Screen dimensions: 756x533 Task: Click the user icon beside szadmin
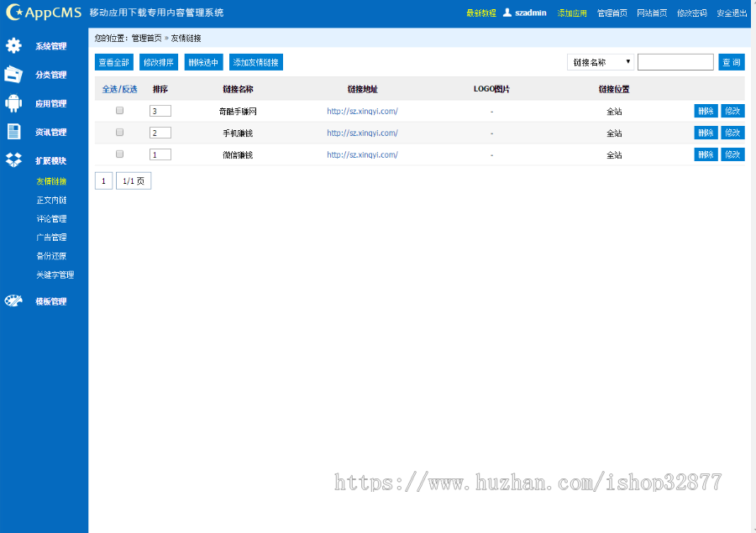(x=507, y=13)
